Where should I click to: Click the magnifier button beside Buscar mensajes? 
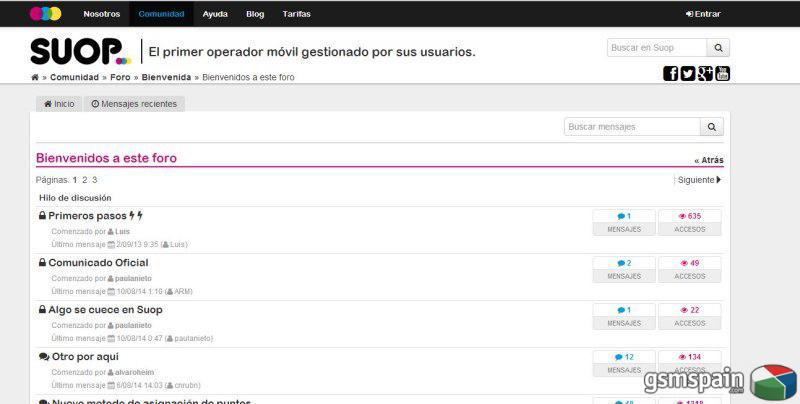712,127
